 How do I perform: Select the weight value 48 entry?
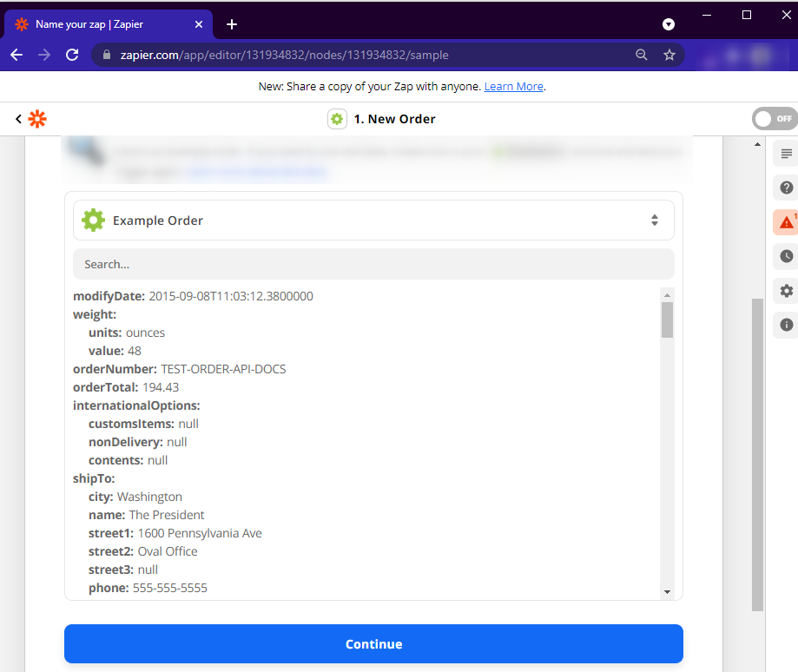[115, 351]
